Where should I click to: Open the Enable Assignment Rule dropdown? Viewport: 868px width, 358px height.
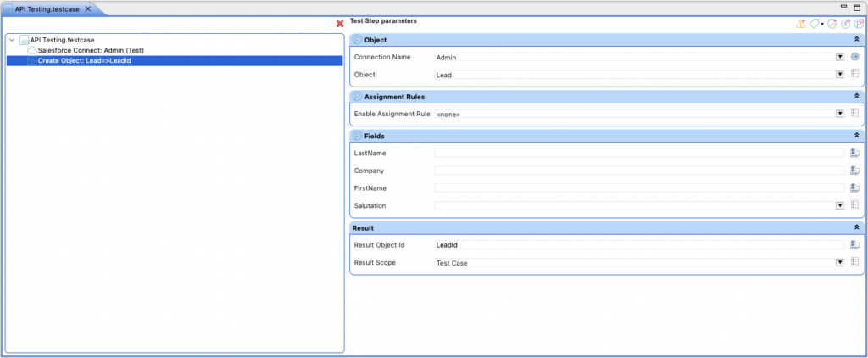tap(840, 114)
